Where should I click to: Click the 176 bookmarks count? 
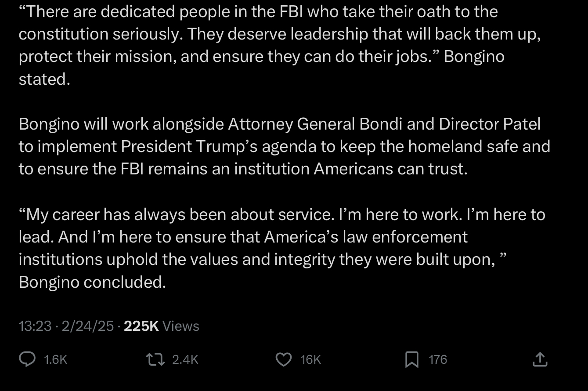tap(438, 360)
